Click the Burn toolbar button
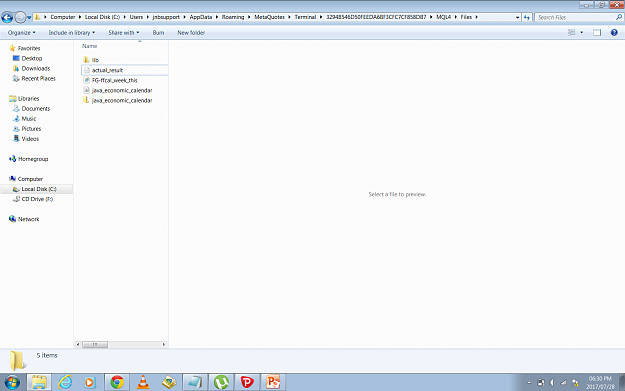The height and width of the screenshot is (391, 625). [x=158, y=33]
